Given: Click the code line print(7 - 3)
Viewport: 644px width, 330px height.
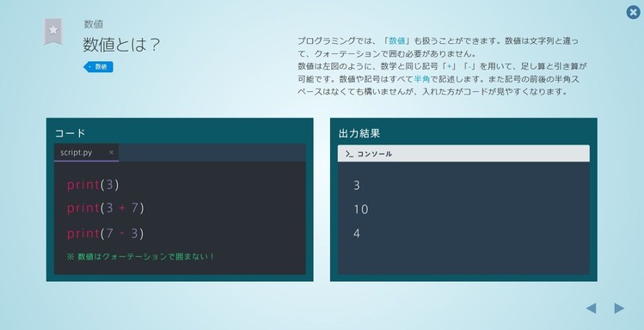Looking at the screenshot, I should pyautogui.click(x=105, y=234).
